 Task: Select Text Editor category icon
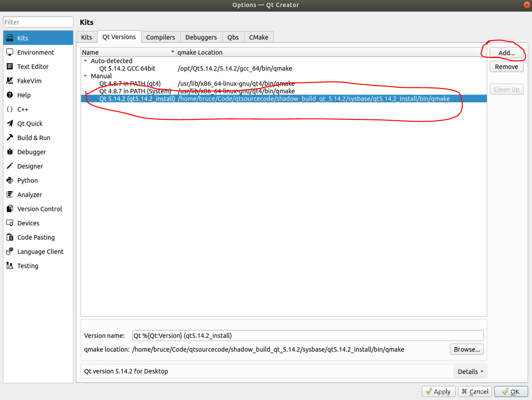coord(10,67)
